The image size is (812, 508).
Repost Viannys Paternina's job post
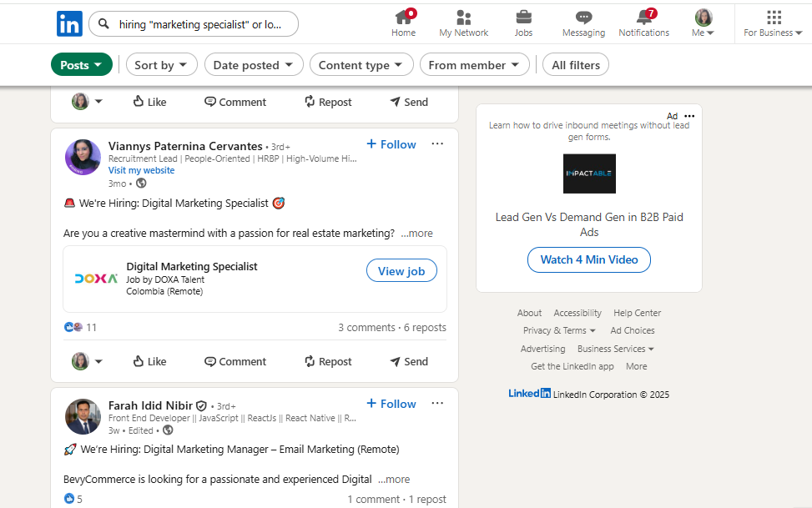(327, 360)
